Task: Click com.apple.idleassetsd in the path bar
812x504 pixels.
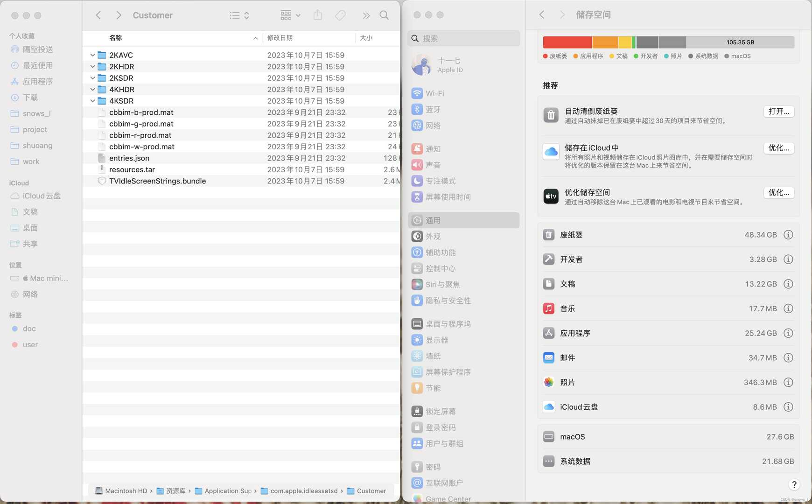Action: (299, 491)
